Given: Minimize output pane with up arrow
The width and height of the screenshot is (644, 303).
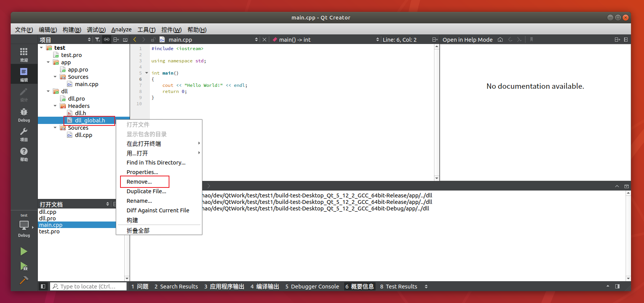Looking at the screenshot, I should click(x=617, y=186).
